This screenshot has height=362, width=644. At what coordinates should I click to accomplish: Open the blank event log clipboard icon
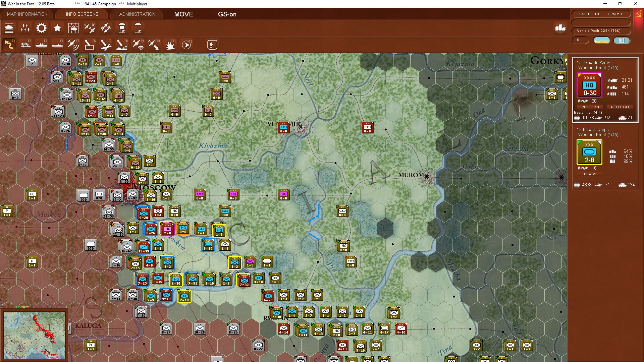coord(138,28)
